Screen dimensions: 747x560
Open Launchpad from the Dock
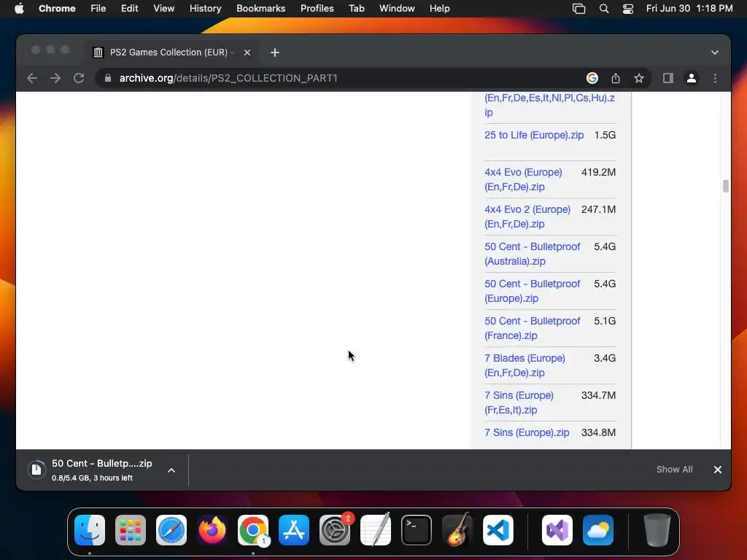click(x=131, y=530)
